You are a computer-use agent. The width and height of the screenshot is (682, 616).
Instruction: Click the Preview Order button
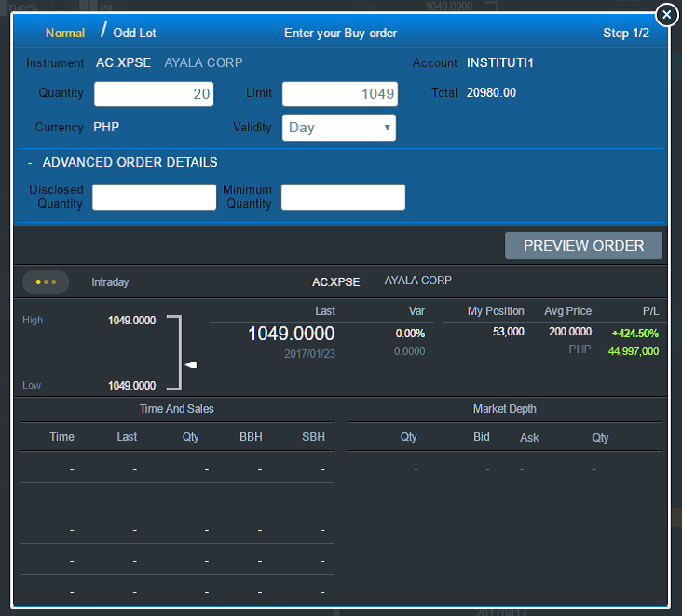point(583,246)
